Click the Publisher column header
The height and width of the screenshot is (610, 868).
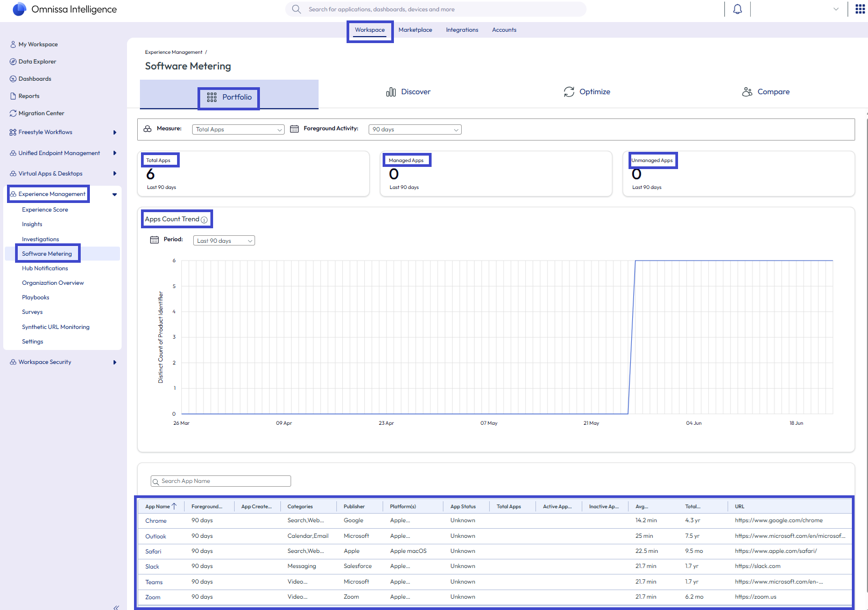tap(354, 507)
